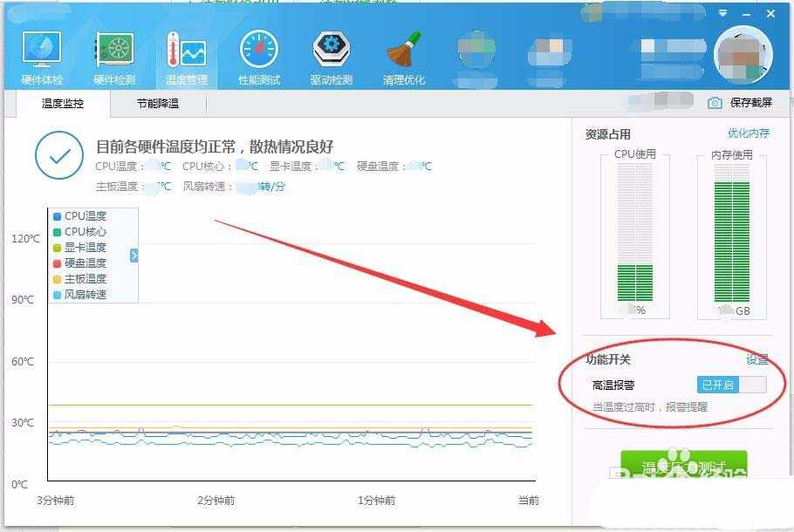Select the 温度监控 tab
794x532 pixels.
63,102
